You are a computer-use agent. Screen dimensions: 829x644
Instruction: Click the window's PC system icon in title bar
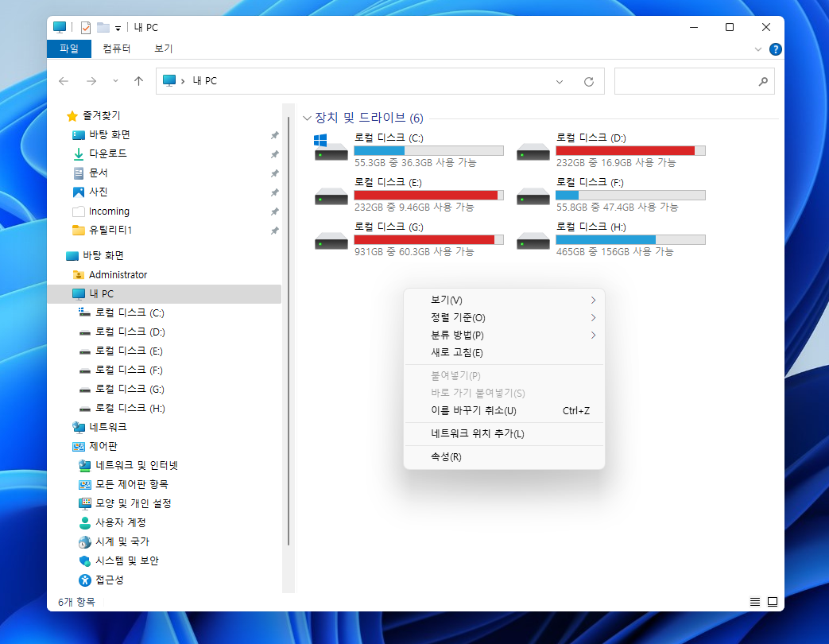tap(60, 27)
